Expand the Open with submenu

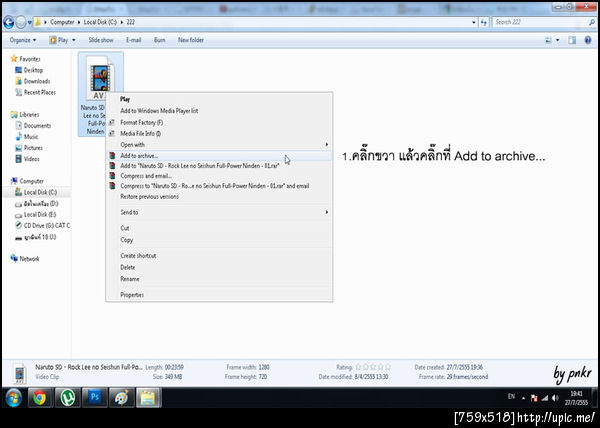pyautogui.click(x=219, y=145)
